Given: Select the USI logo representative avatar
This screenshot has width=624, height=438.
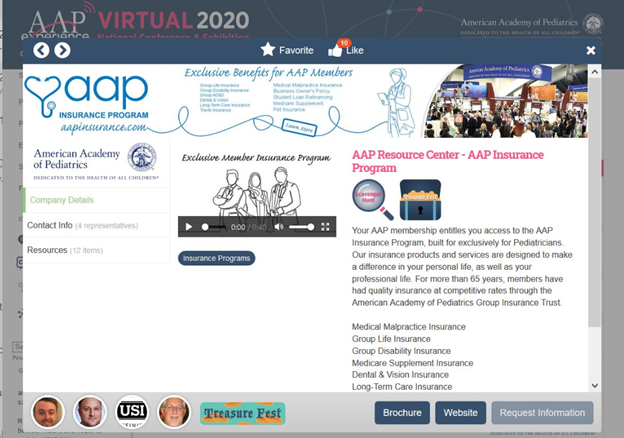Looking at the screenshot, I should 132,412.
